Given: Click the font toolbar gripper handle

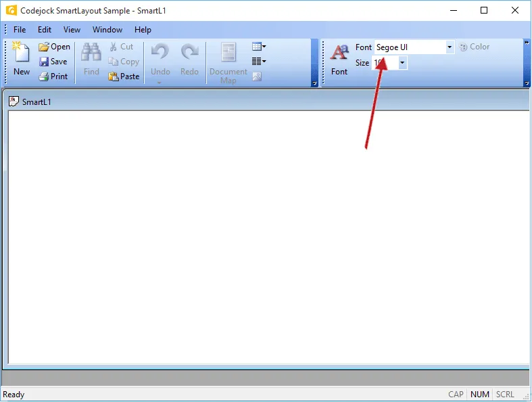Looking at the screenshot, I should (323, 62).
